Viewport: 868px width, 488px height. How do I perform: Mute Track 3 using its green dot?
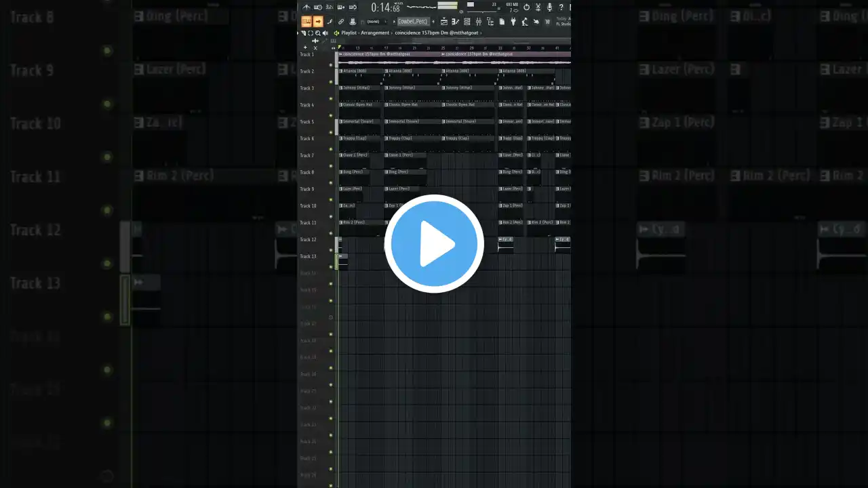331,99
